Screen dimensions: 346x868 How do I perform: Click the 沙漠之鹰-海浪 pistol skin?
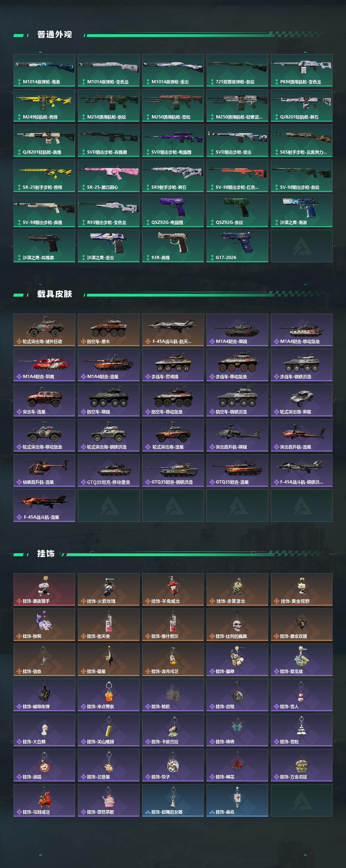pos(301,211)
